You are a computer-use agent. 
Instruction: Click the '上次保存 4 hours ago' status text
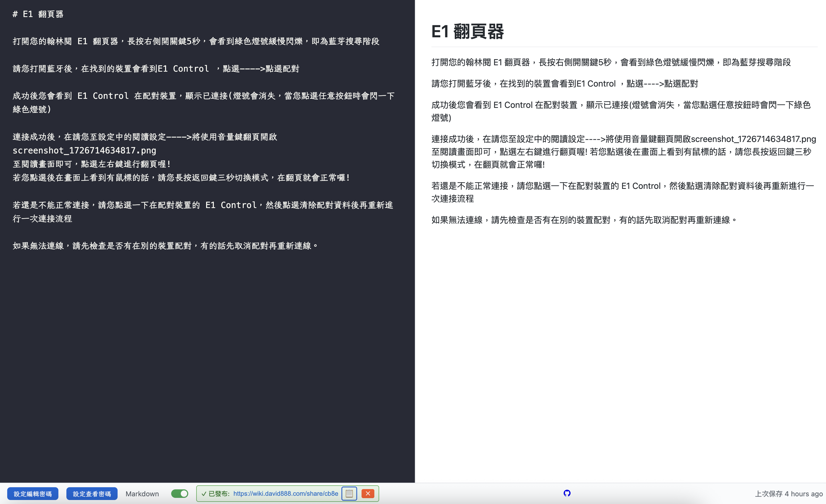click(x=788, y=494)
